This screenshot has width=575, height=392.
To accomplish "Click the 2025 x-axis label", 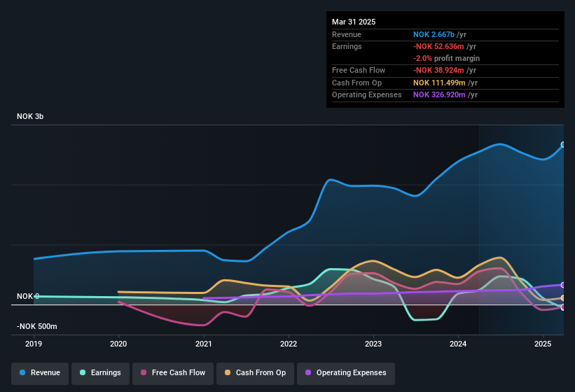I will point(543,344).
